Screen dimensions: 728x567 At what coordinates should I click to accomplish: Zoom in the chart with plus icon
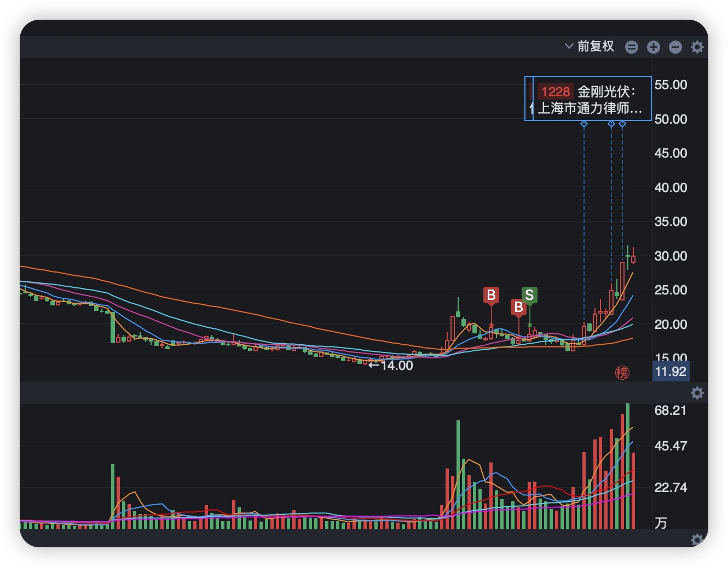[x=654, y=47]
